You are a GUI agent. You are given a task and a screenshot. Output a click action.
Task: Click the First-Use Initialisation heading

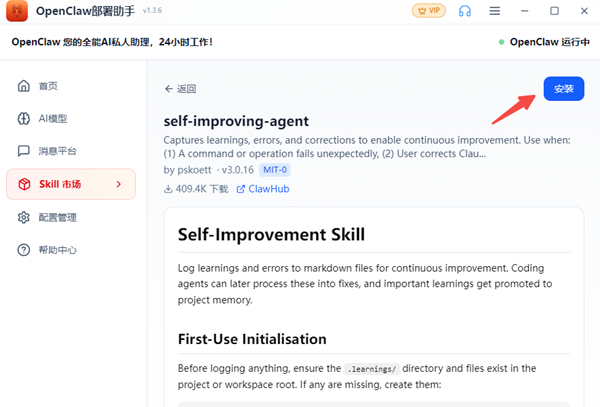[252, 339]
